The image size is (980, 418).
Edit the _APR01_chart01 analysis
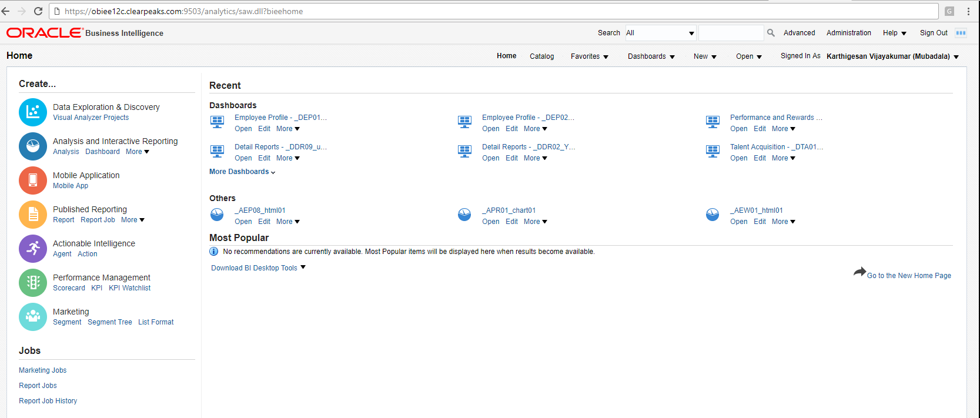pos(512,222)
